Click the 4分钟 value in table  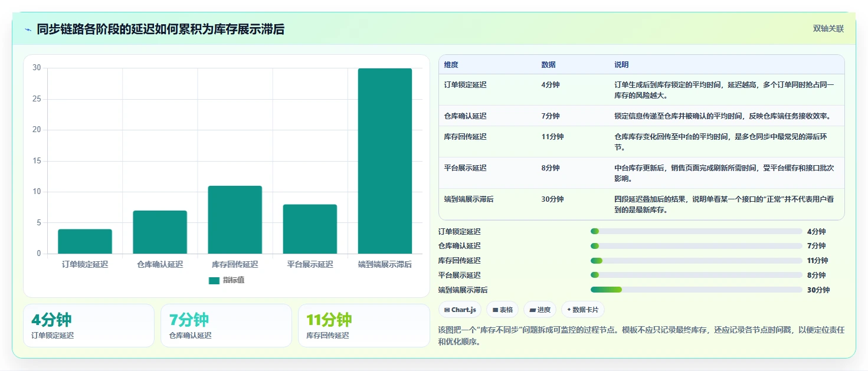pos(550,85)
